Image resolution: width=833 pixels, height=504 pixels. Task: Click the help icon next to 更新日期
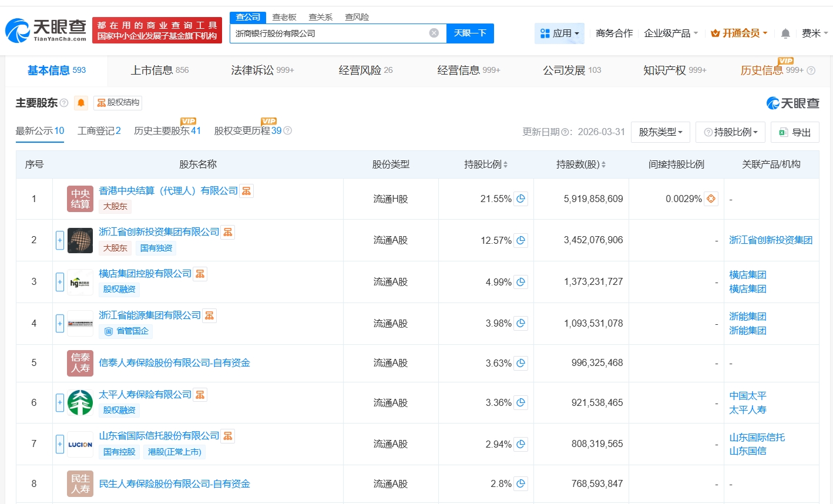(565, 132)
